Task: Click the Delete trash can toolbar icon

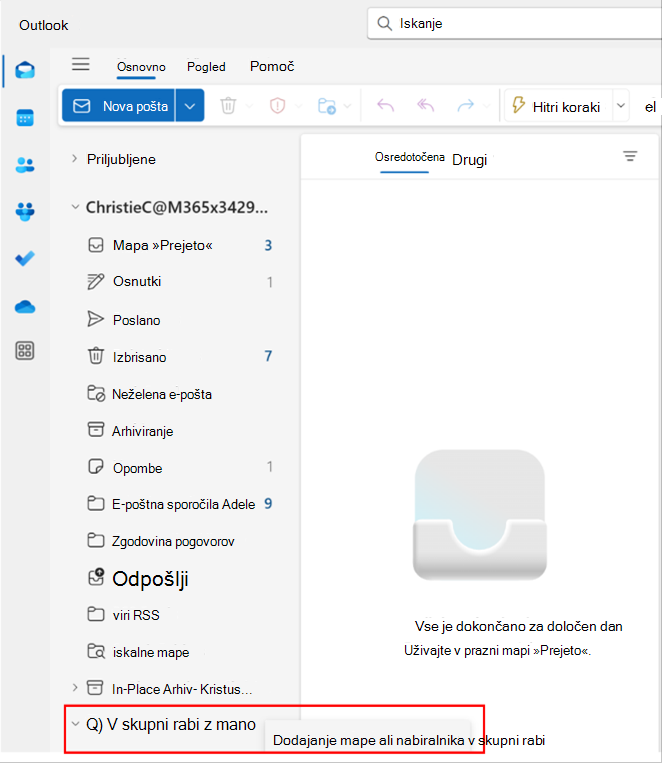Action: coord(228,105)
